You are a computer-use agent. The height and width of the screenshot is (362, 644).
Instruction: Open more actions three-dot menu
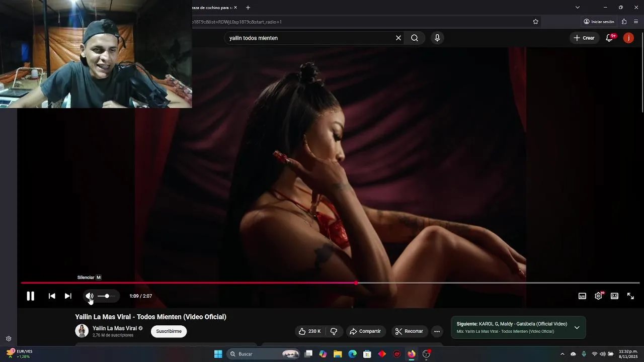(437, 331)
